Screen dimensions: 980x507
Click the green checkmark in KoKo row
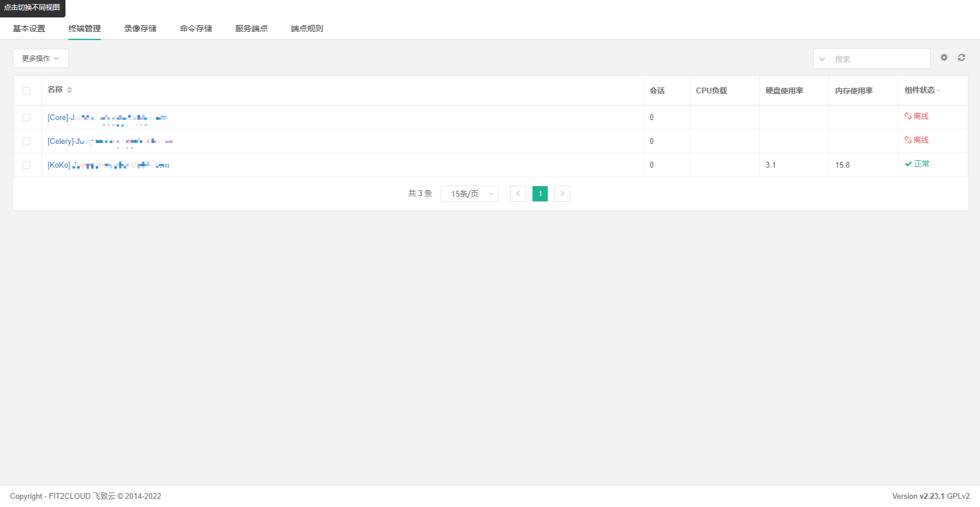click(x=908, y=164)
